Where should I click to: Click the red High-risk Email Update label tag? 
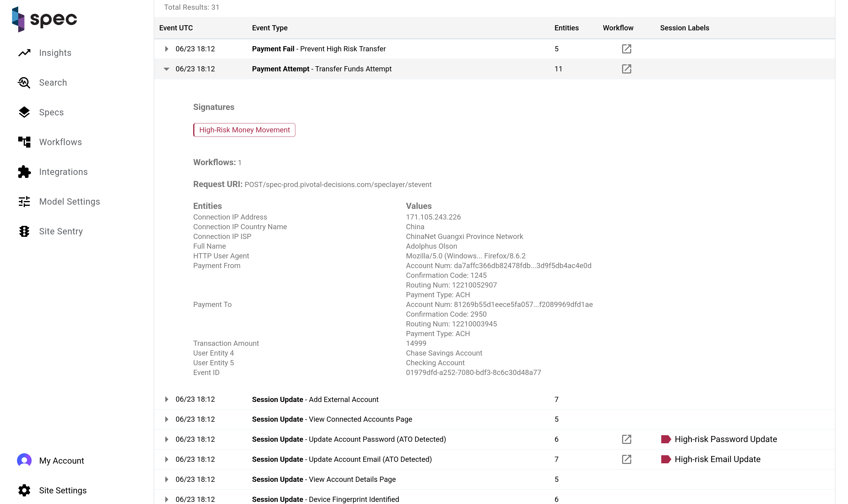pyautogui.click(x=665, y=459)
